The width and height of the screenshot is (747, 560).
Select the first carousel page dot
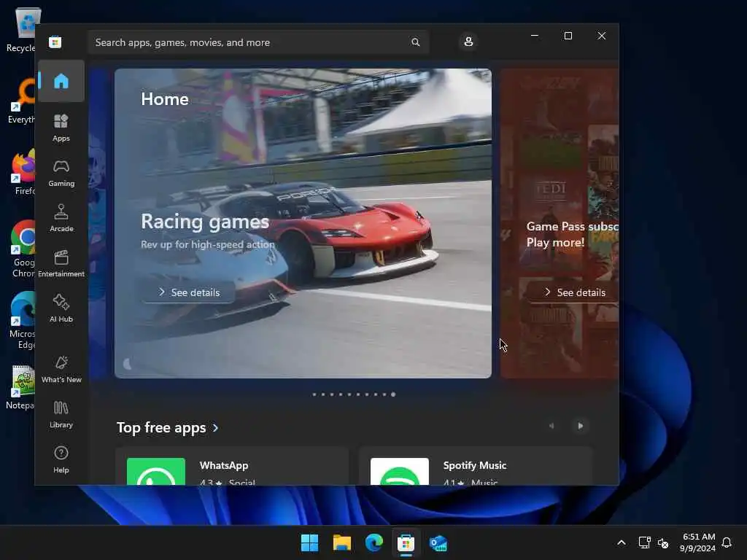pos(314,394)
